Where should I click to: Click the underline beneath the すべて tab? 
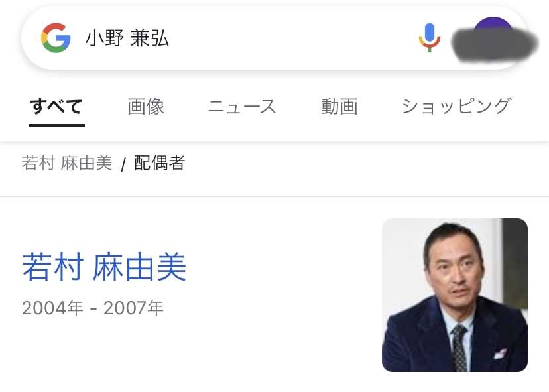(57, 125)
